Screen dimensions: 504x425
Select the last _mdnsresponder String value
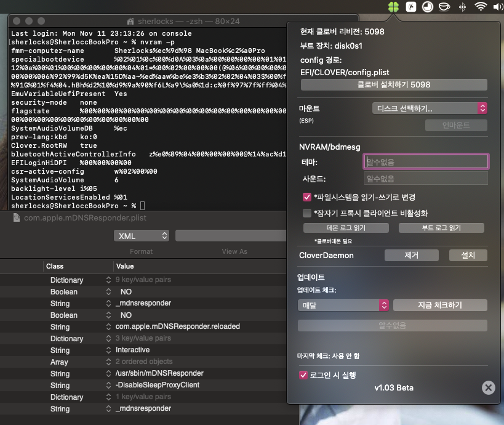pos(143,408)
